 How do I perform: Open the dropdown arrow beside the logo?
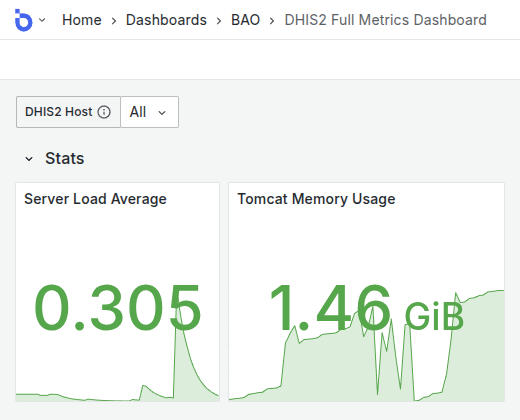click(x=42, y=20)
